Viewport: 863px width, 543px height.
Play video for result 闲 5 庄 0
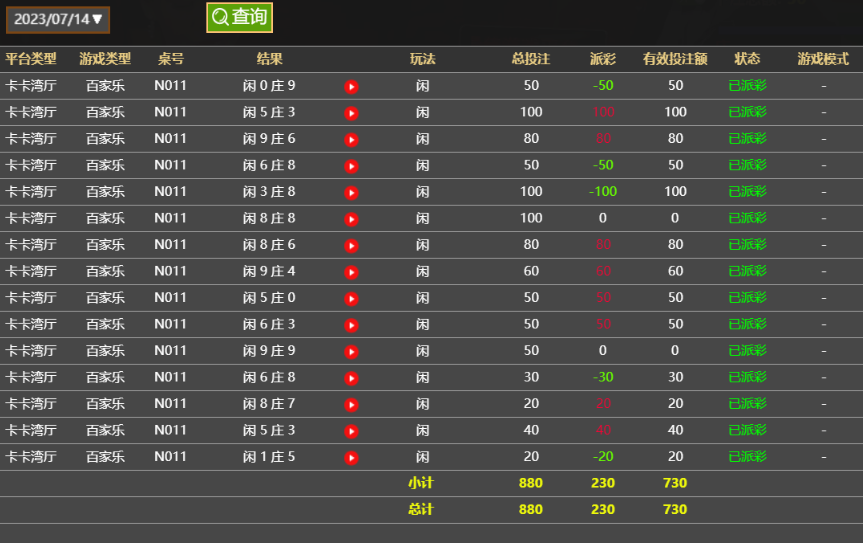pos(351,298)
